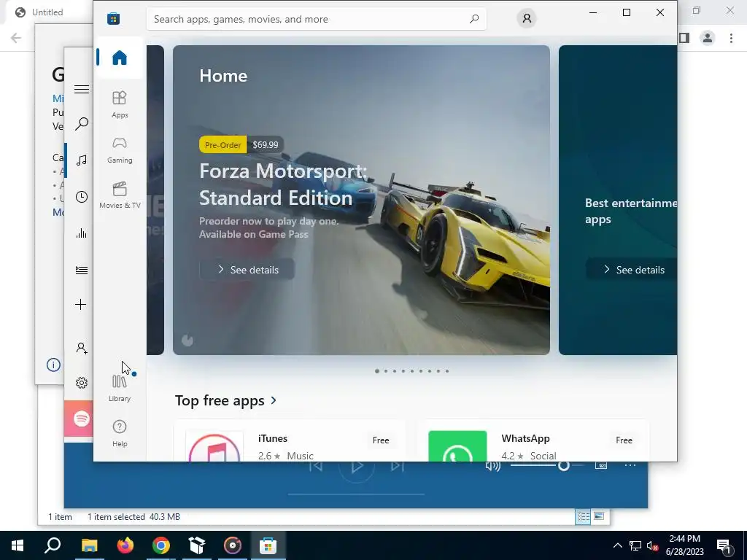The width and height of the screenshot is (747, 560).
Task: Adjust the Groove volume slider handle
Action: 564,465
